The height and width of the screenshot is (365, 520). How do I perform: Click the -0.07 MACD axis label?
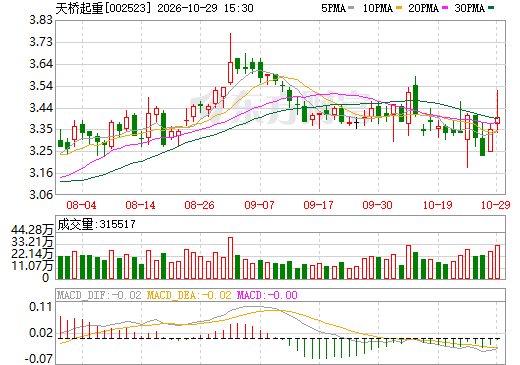pos(39,359)
